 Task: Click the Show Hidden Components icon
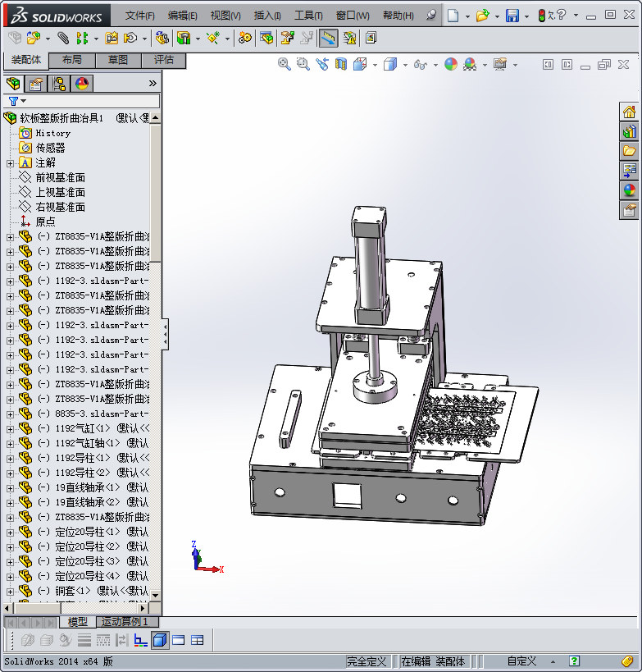click(x=162, y=38)
